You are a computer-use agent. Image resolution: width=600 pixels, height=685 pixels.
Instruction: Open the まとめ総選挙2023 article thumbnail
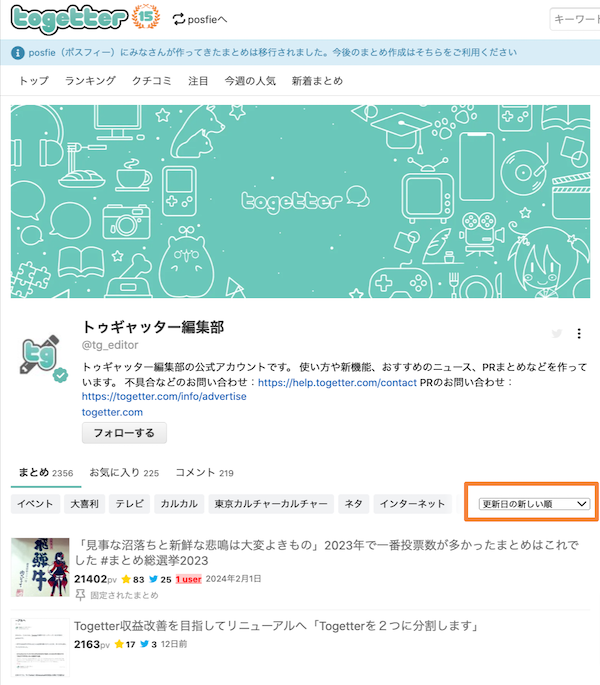click(x=40, y=567)
